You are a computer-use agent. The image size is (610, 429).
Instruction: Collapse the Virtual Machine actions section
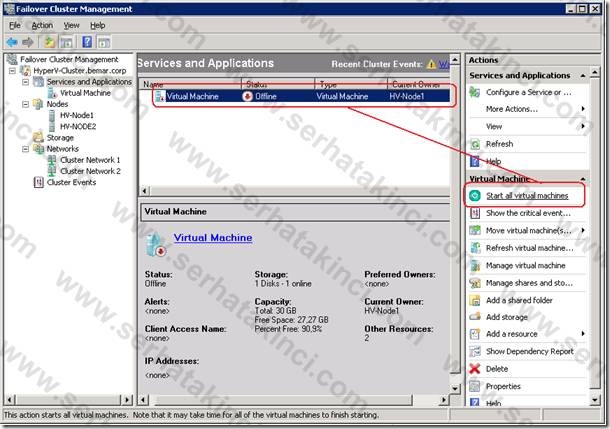(x=583, y=179)
